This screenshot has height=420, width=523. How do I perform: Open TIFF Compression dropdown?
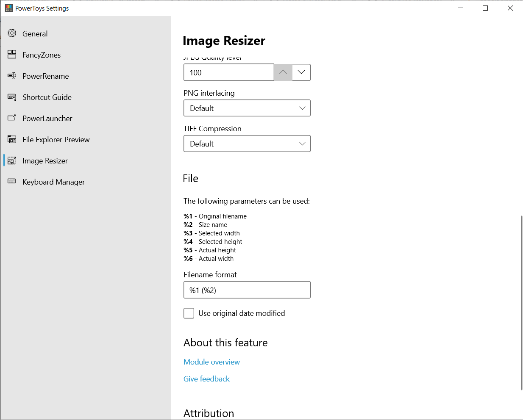tap(247, 144)
